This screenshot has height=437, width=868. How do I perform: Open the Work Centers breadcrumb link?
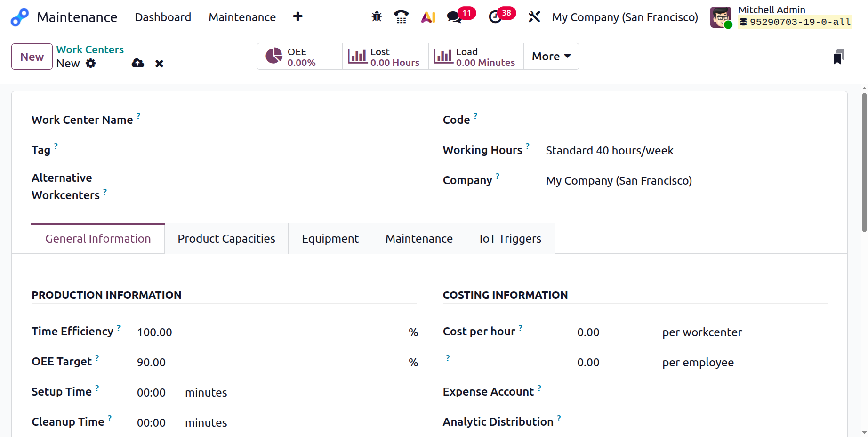[90, 49]
